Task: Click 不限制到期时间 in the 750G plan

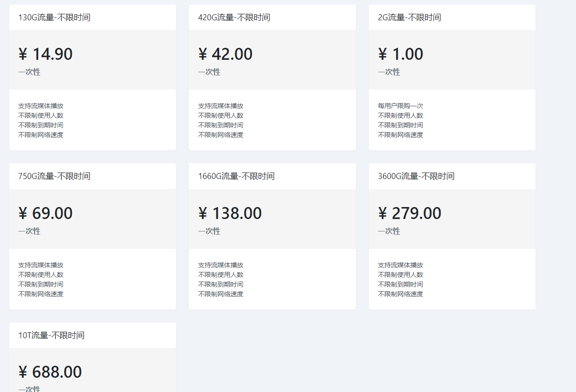Action: coord(41,284)
